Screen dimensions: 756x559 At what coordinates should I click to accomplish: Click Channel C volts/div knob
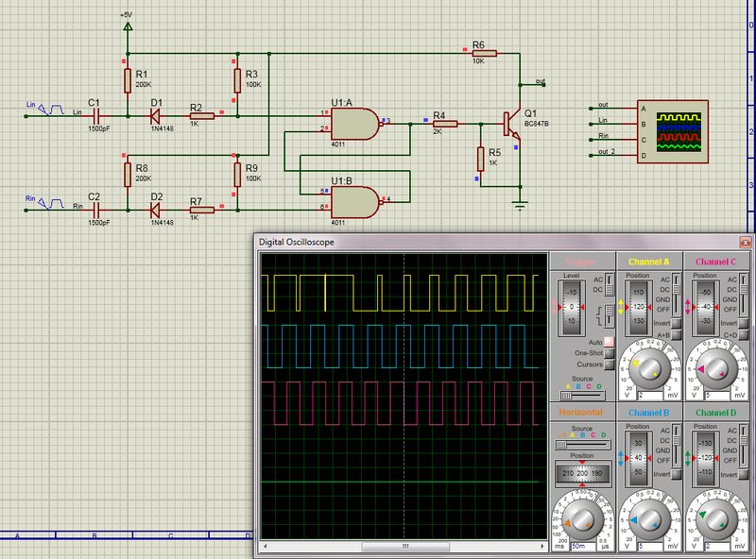pos(716,368)
